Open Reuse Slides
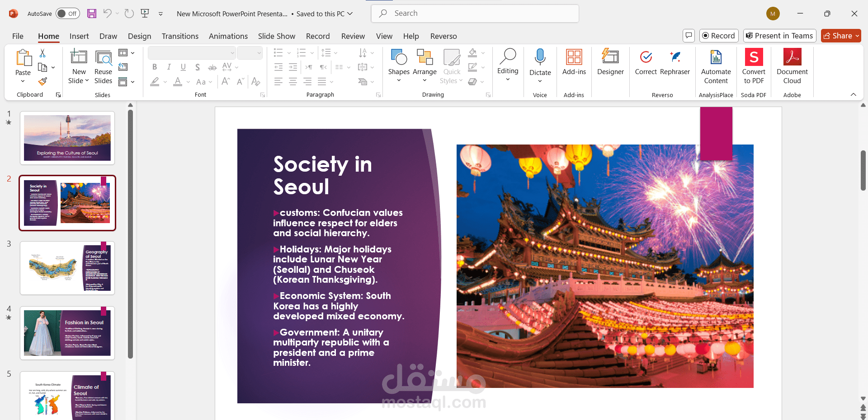This screenshot has width=868, height=420. point(103,67)
